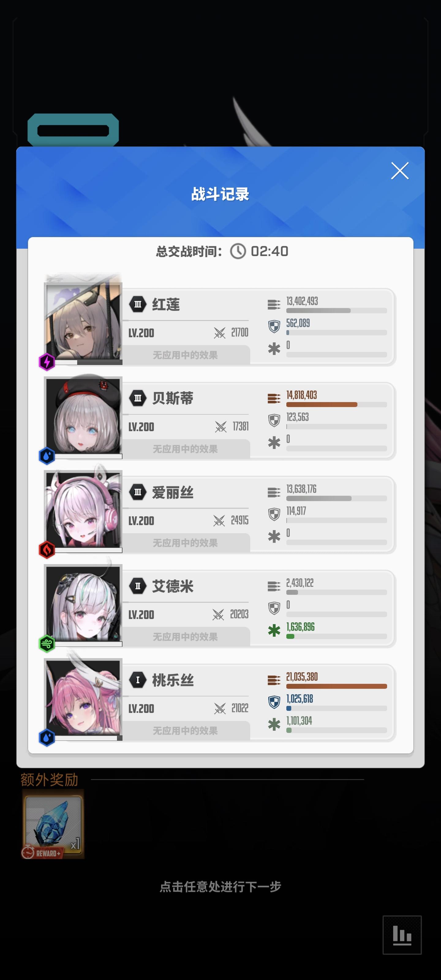Click the clock icon beside 02:40

[x=238, y=251]
